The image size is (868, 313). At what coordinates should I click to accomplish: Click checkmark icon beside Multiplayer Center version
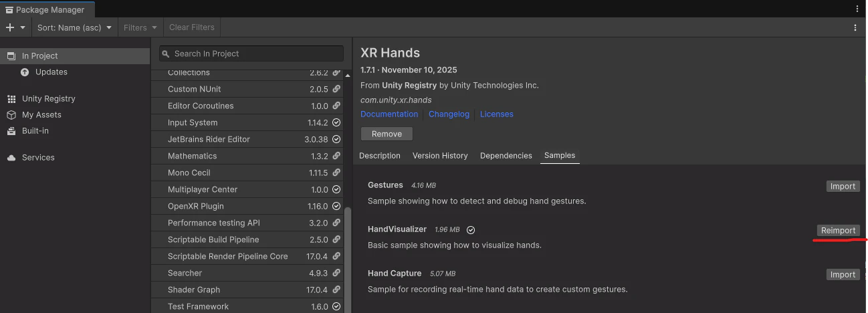pyautogui.click(x=336, y=189)
